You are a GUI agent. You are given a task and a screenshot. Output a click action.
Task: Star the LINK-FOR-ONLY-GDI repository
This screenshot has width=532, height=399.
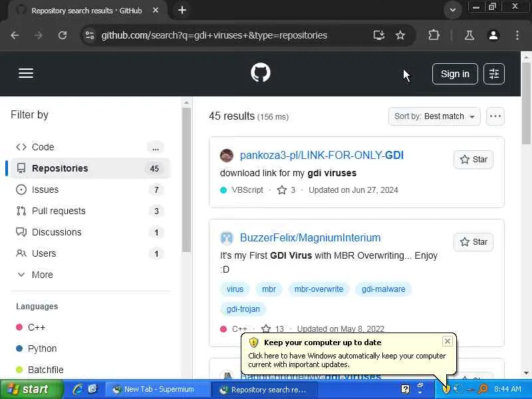473,160
